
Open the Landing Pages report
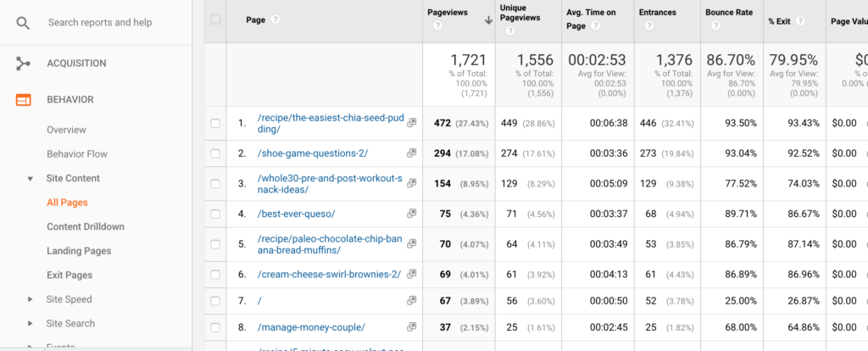79,251
